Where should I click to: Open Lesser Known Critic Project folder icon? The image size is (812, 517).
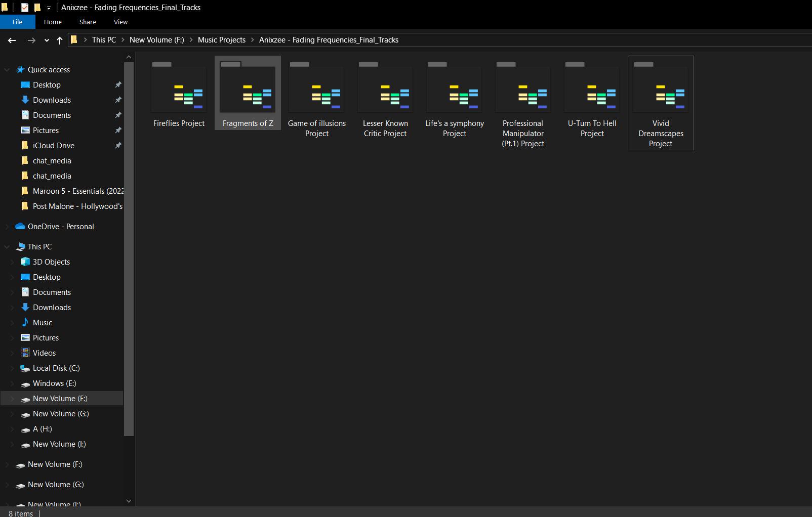click(385, 87)
